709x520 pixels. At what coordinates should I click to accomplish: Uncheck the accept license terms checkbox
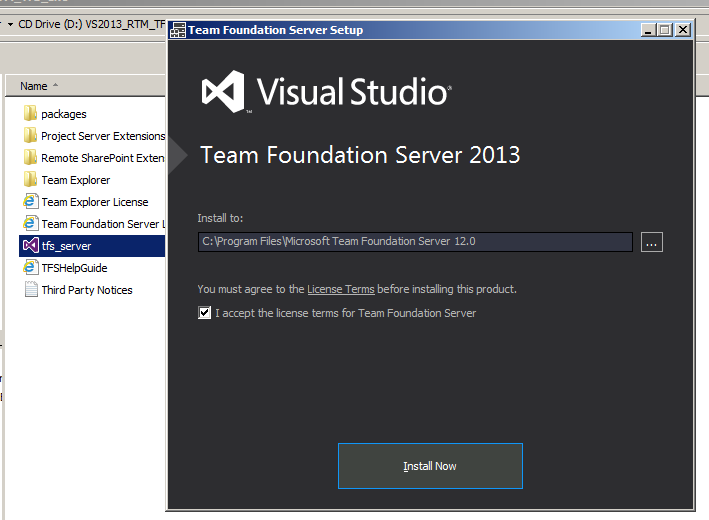coord(204,313)
